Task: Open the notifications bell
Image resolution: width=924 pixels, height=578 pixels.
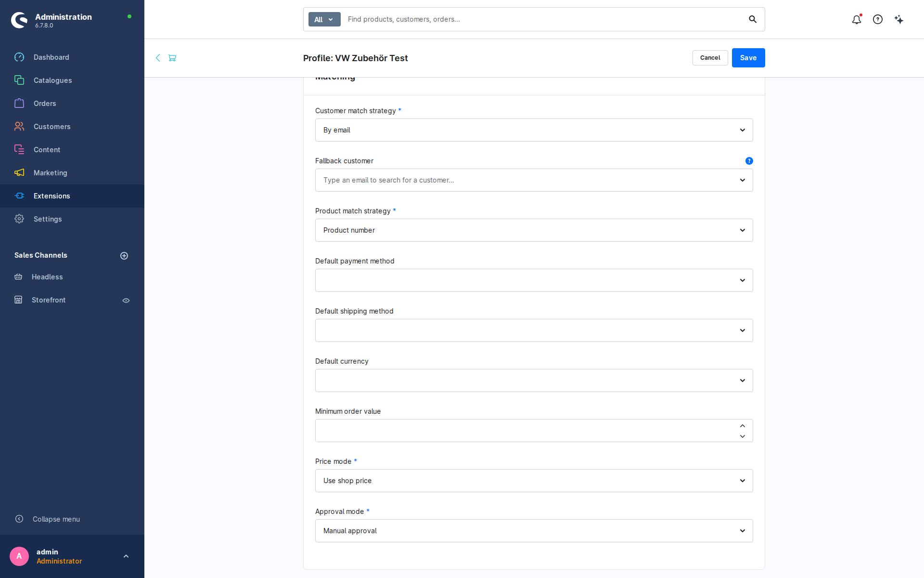Action: [x=857, y=19]
